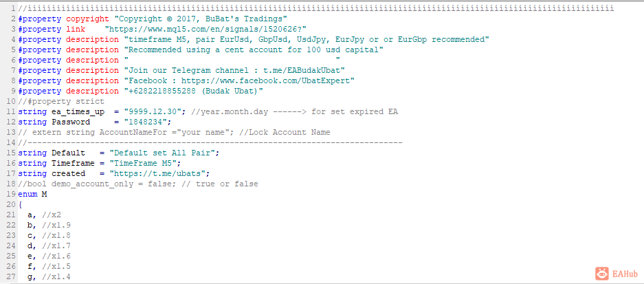Click the enum M declaration
Screen dimensions: 644x284
click(32, 194)
